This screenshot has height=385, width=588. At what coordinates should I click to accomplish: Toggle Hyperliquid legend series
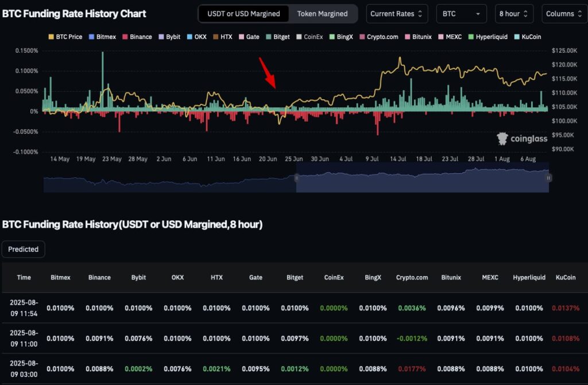point(488,37)
